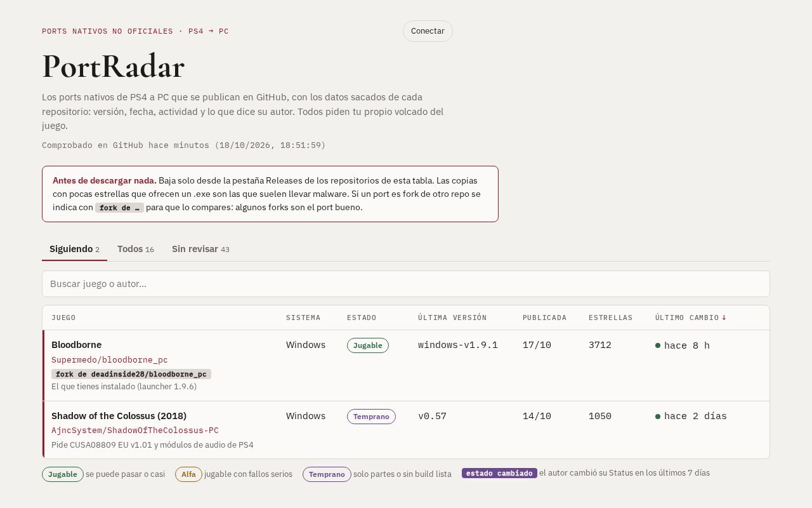Sort by the Juego column header

(x=63, y=317)
